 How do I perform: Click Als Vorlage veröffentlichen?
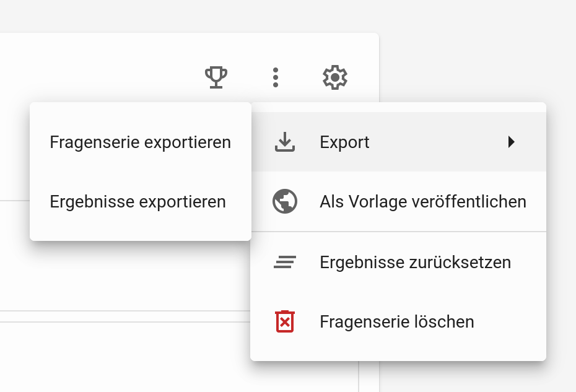tap(423, 201)
